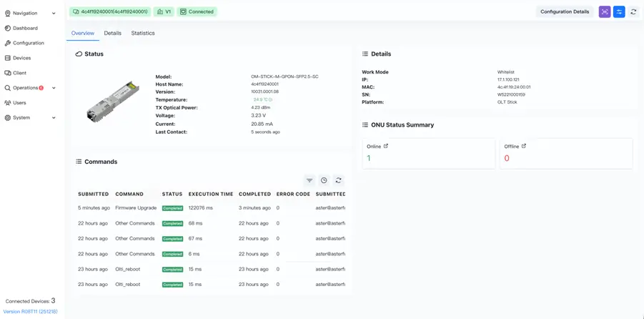Open the Commands filter icon
This screenshot has height=319, width=644.
309,180
